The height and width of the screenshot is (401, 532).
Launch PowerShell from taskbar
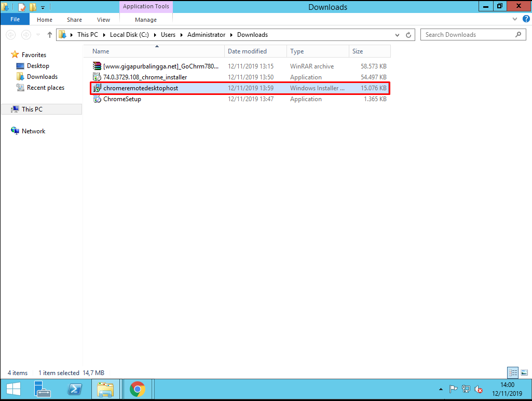point(75,389)
